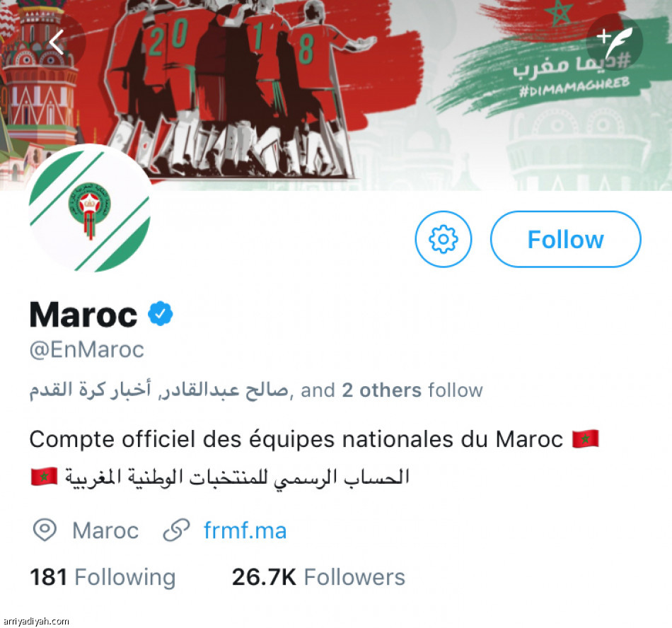Screen dimensions: 672x628
Task: Follow the Maroc account
Action: (x=565, y=239)
